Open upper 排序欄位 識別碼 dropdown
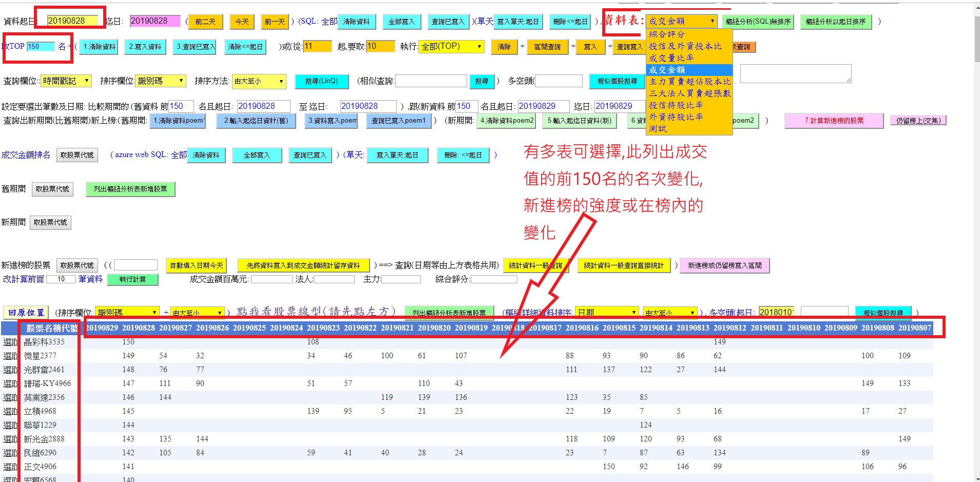The width and height of the screenshot is (980, 482). point(161,81)
